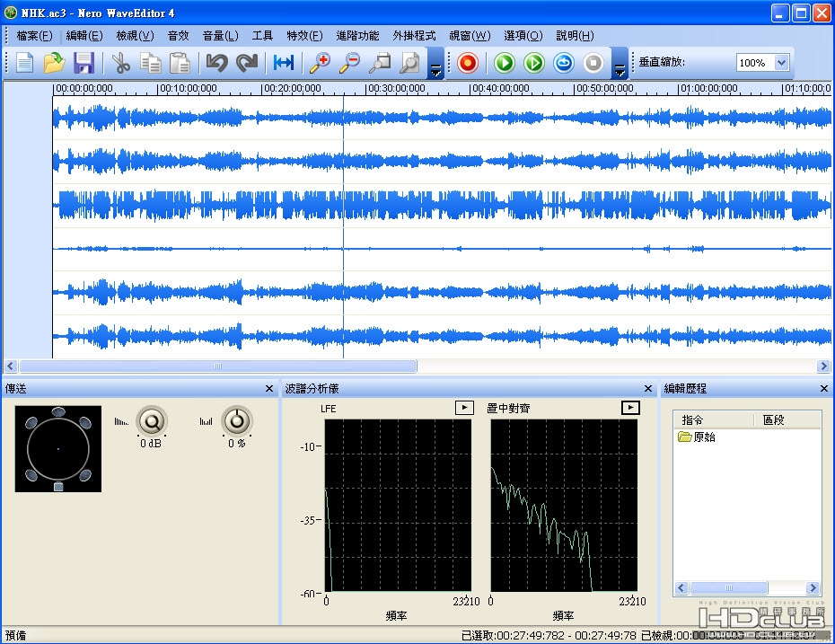Zoom in with the plus magnifier
The width and height of the screenshot is (835, 644).
tap(320, 63)
